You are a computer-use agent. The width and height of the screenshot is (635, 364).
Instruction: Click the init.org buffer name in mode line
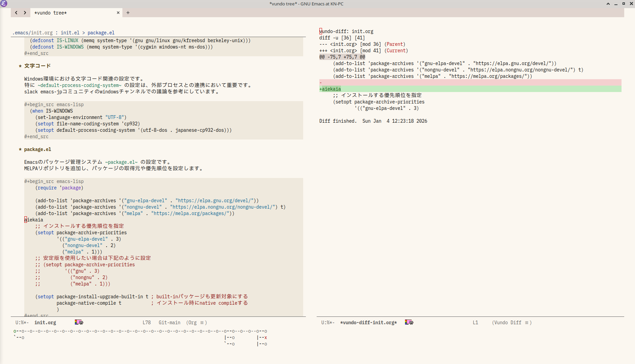(x=45, y=323)
